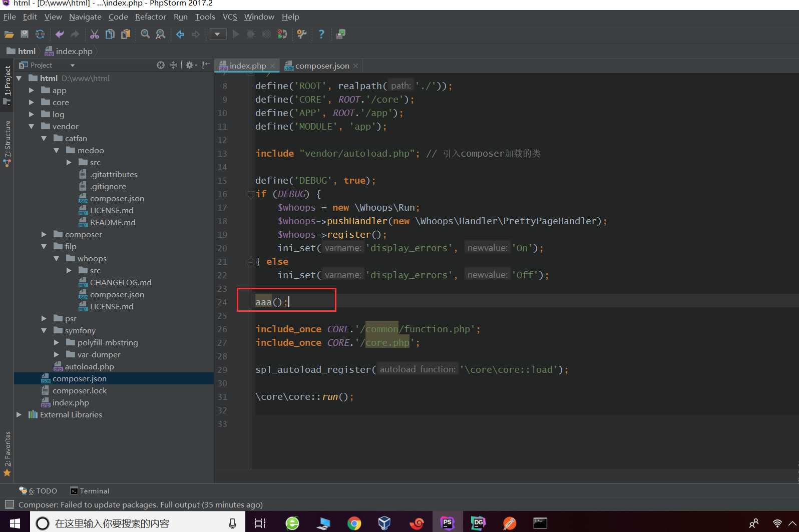The image size is (799, 532).
Task: Toggle the 1: Project side tool window
Action: coord(7,85)
